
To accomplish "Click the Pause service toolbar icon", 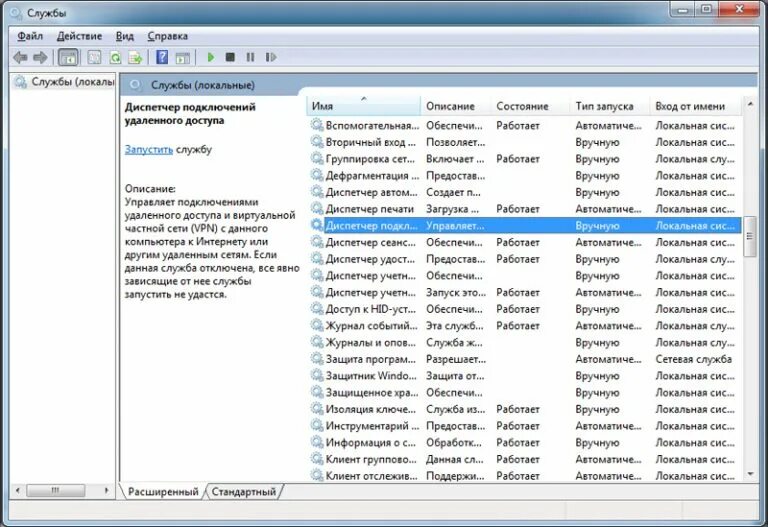I will pos(250,57).
